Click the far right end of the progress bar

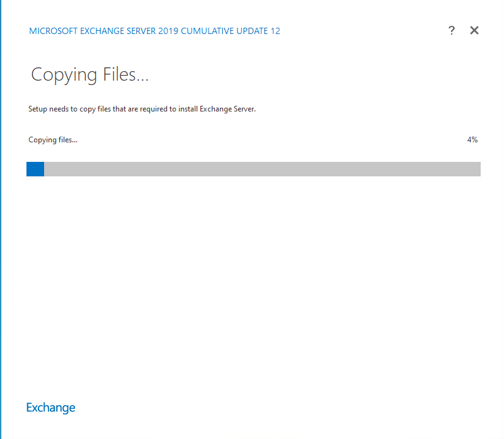coord(476,169)
